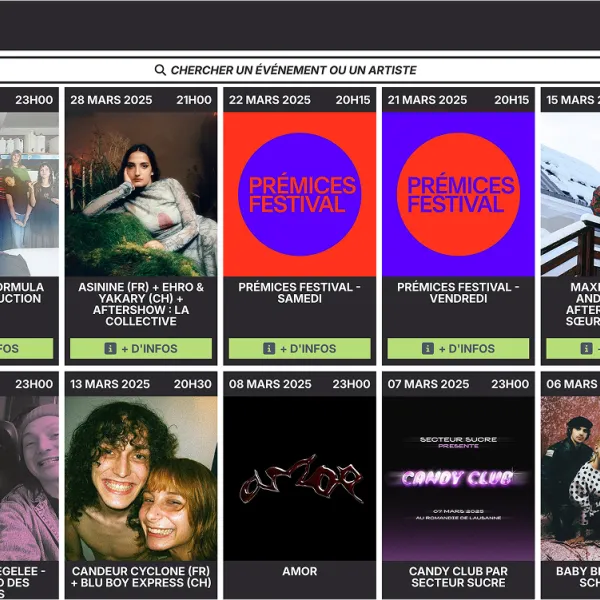600x600 pixels.
Task: Select title PRÉMICES FESTIVAL - VENDREDI
Action: pos(458,293)
